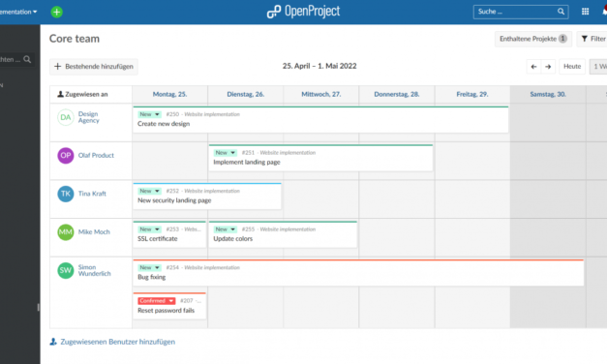Click the plus icon on Bestehende hinzufügen
Image resolution: width=607 pixels, height=364 pixels.
[58, 66]
